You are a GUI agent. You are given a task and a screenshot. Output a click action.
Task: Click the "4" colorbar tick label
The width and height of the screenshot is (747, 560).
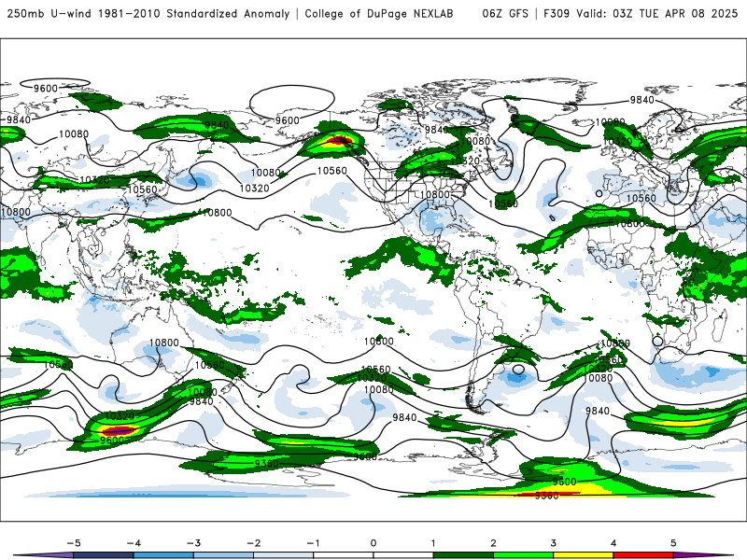click(613, 543)
